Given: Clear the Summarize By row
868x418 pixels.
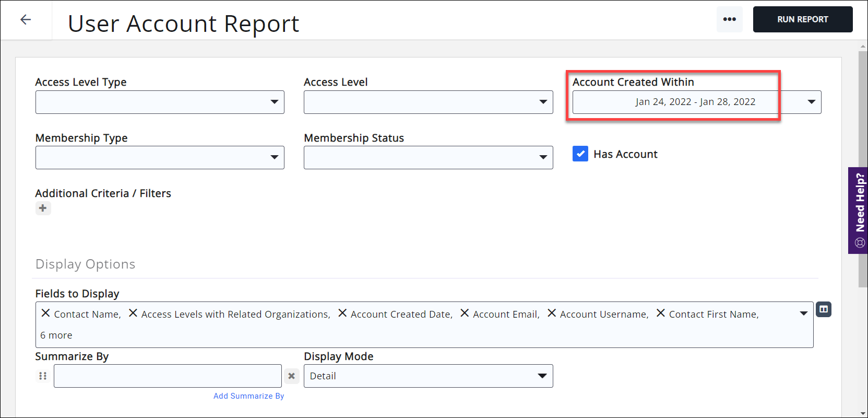Looking at the screenshot, I should [x=292, y=376].
